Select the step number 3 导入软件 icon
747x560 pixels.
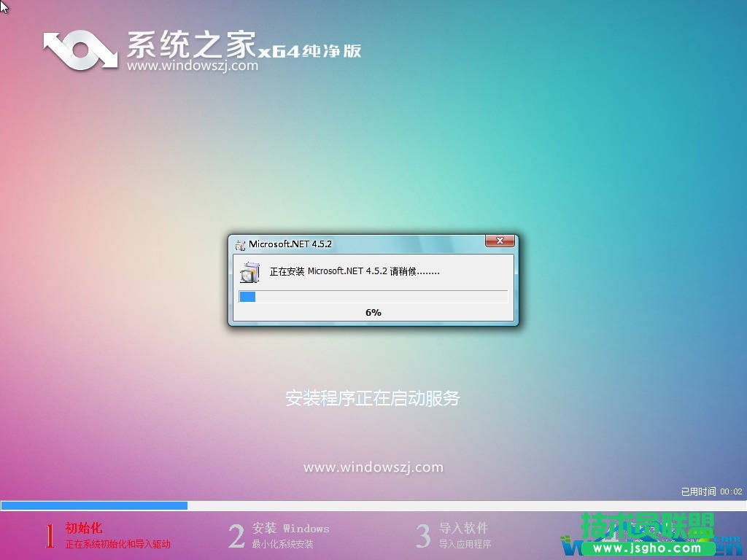422,534
